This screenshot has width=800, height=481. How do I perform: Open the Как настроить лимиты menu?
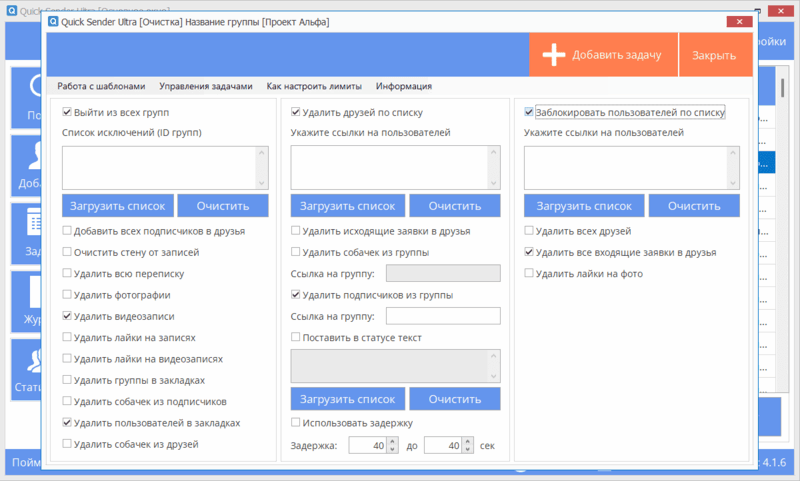[x=313, y=86]
